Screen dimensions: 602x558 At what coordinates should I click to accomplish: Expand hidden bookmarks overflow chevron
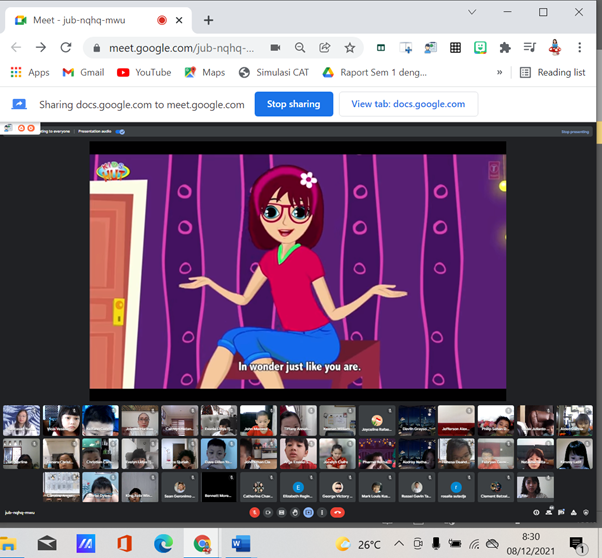click(500, 72)
